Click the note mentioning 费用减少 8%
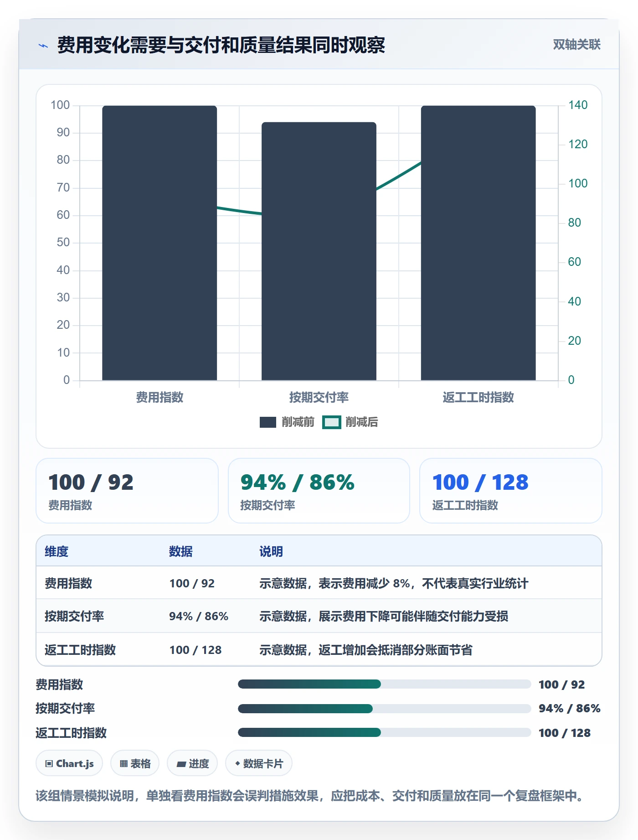 click(x=394, y=583)
